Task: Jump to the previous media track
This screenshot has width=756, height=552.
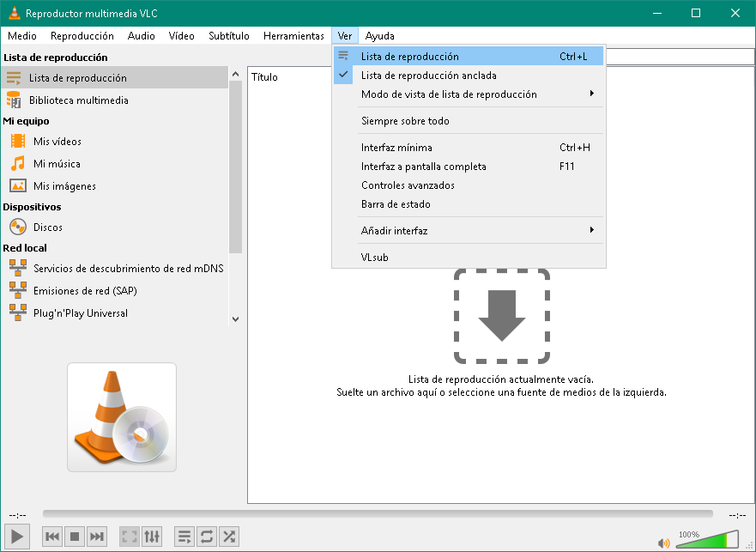Action: [52, 536]
